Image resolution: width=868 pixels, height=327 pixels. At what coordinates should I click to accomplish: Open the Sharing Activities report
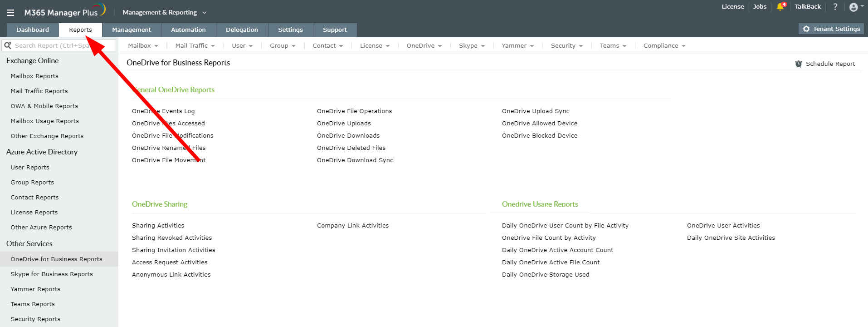158,226
